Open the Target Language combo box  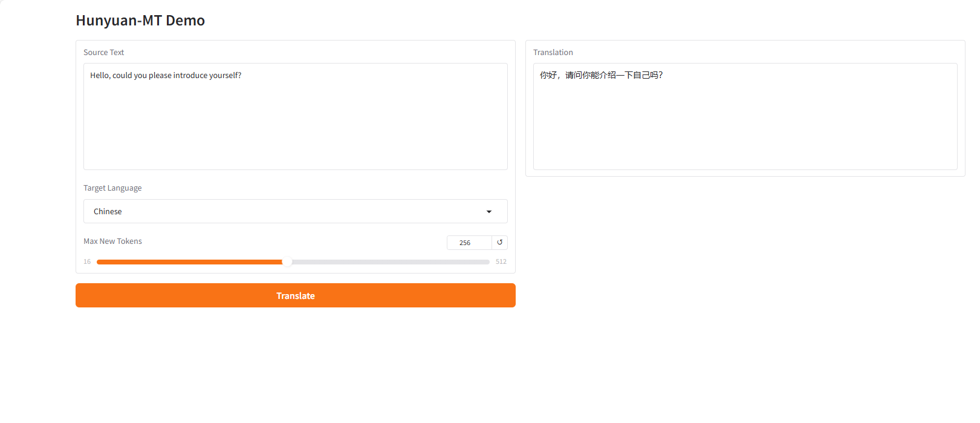pos(295,211)
